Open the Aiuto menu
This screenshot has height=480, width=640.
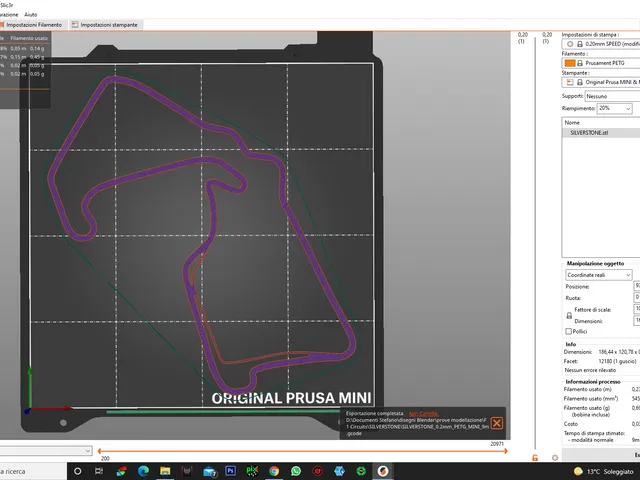coord(31,14)
